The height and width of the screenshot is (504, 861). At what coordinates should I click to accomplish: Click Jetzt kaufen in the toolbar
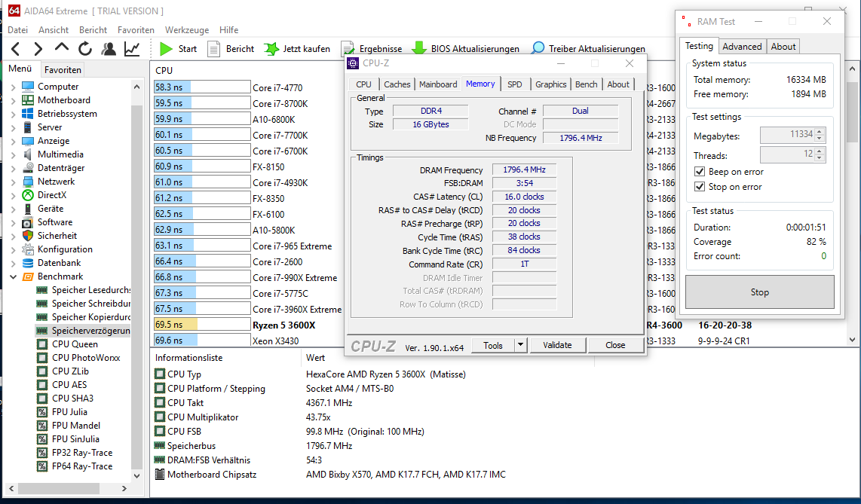[x=297, y=49]
